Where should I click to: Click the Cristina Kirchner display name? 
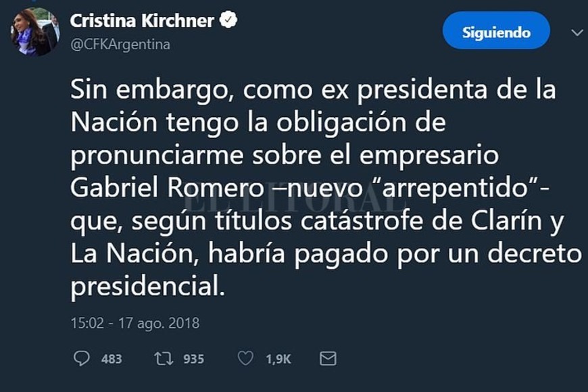click(x=142, y=21)
